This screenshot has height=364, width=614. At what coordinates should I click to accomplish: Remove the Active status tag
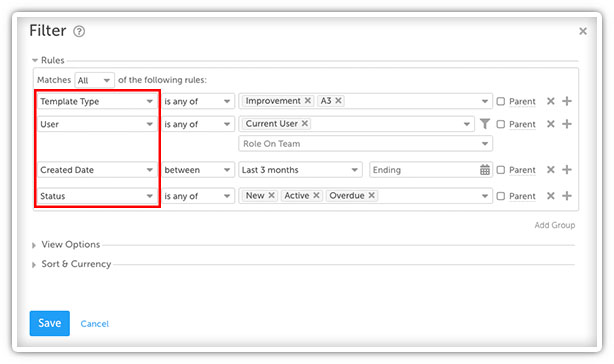(x=316, y=195)
